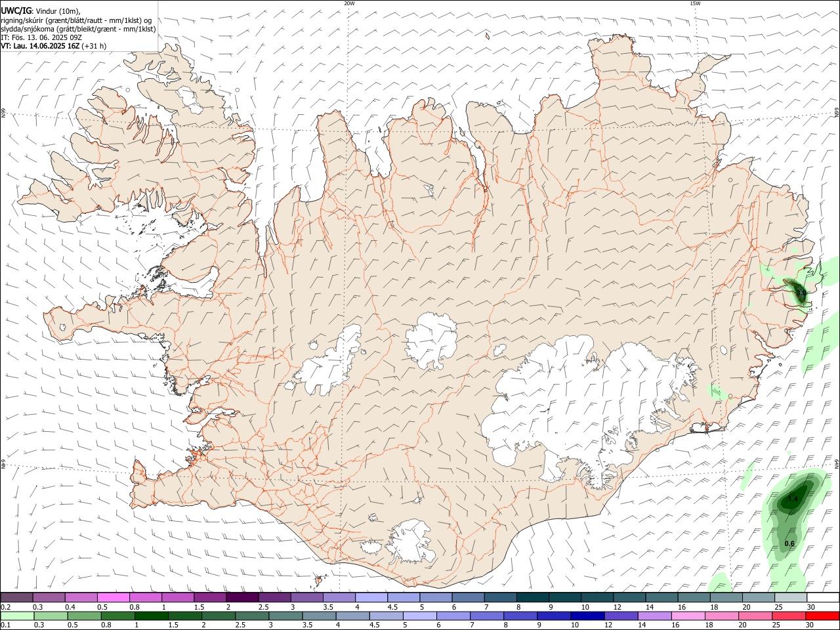Viewport: 840px width, 630px height.
Task: Click the '15W' longitude label
Action: [695, 3]
